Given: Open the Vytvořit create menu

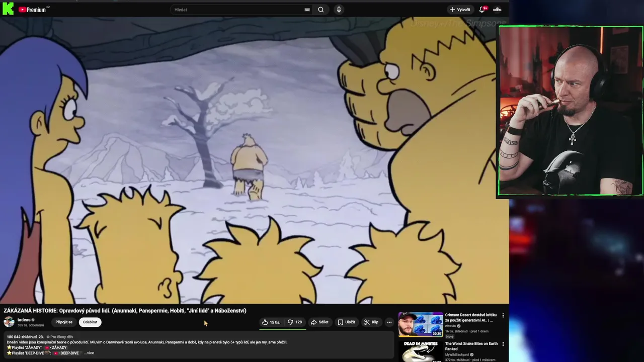Looking at the screenshot, I should click(460, 10).
